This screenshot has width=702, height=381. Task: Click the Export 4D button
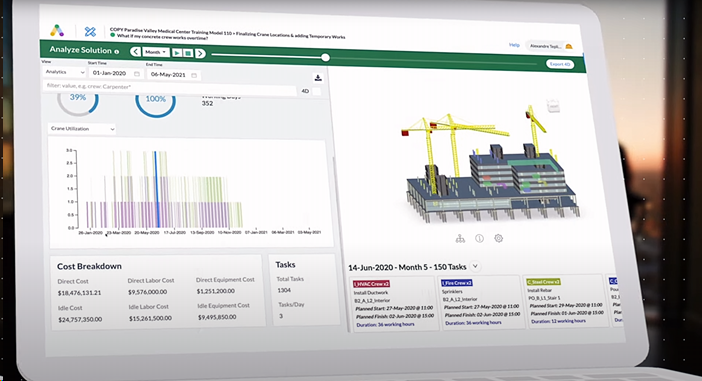click(560, 64)
